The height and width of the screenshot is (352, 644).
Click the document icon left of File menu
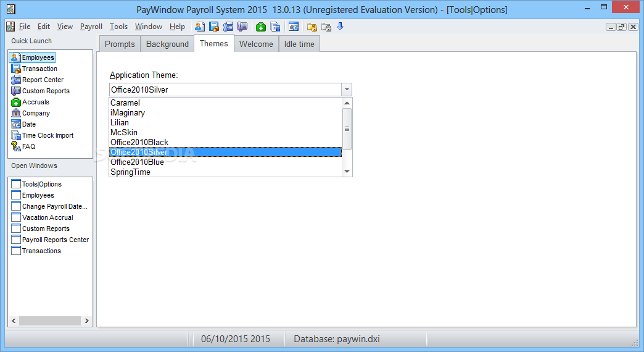click(x=10, y=27)
